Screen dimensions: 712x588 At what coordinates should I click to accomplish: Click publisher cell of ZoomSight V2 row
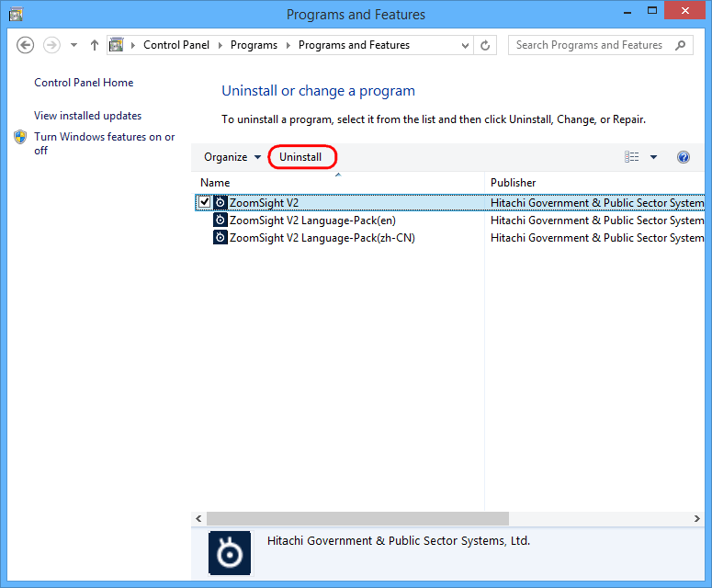[x=597, y=202]
